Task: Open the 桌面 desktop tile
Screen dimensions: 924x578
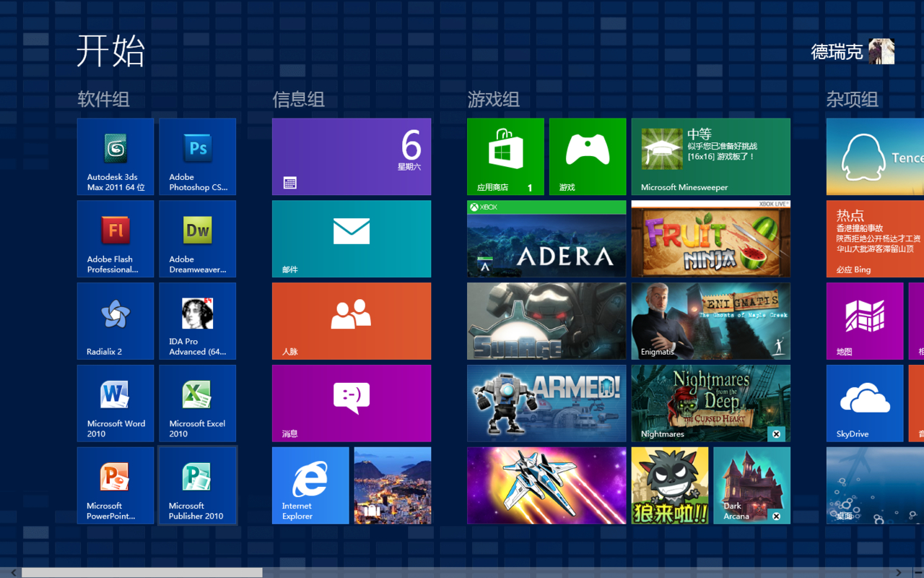Action: point(875,486)
